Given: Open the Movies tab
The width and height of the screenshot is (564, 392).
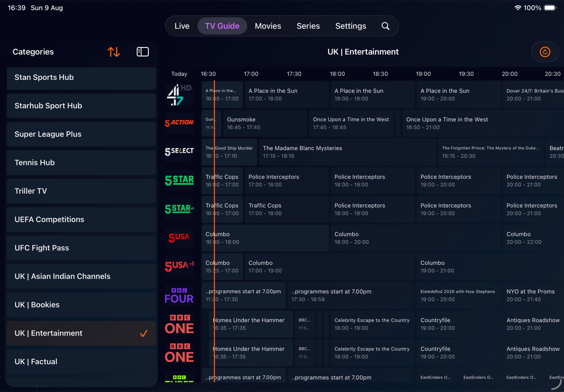Looking at the screenshot, I should coord(268,26).
